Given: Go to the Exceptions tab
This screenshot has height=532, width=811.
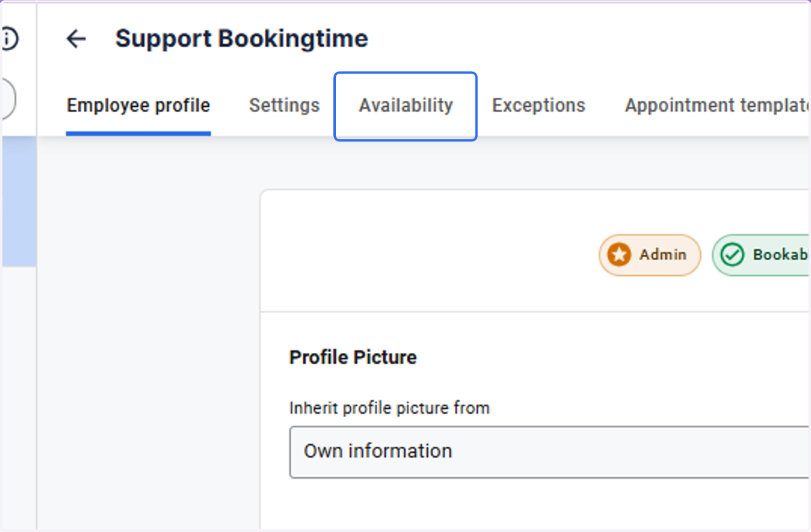Looking at the screenshot, I should [x=539, y=105].
